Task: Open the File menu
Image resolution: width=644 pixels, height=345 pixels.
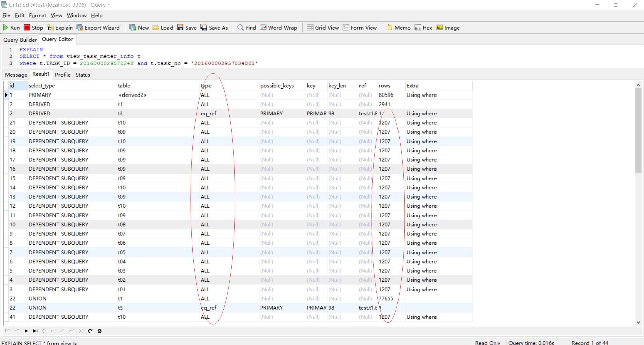Action: click(6, 15)
